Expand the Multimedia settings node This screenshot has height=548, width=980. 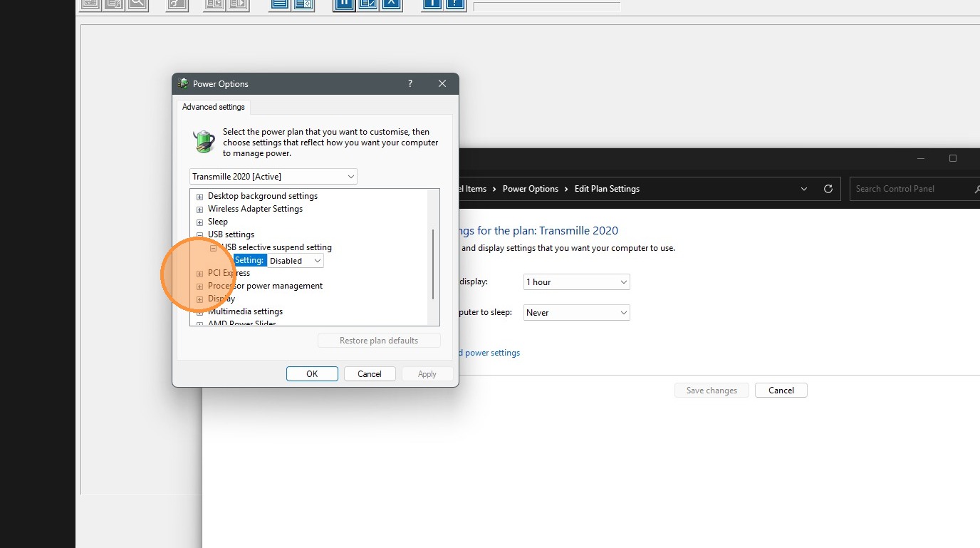[199, 312]
